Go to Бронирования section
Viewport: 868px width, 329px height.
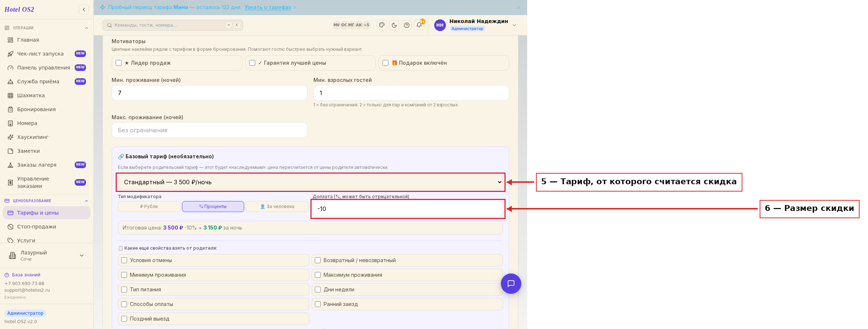pyautogui.click(x=46, y=109)
